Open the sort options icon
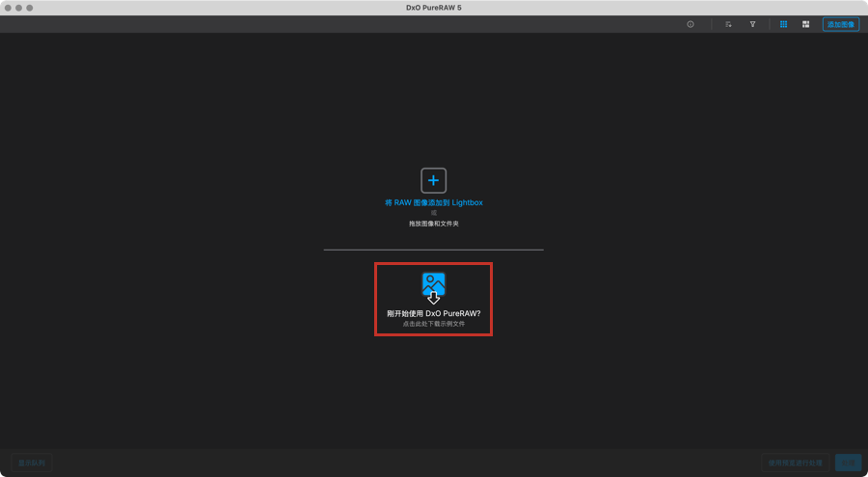This screenshot has height=477, width=868. (728, 24)
